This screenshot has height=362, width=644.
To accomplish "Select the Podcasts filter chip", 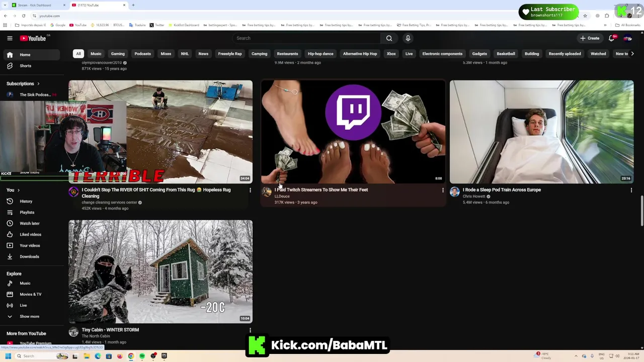I will [x=142, y=54].
